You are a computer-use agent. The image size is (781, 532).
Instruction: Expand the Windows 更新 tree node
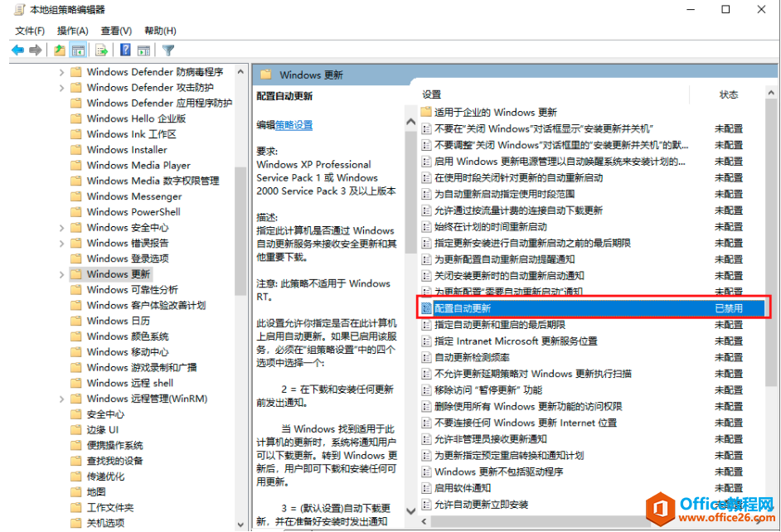click(x=61, y=274)
